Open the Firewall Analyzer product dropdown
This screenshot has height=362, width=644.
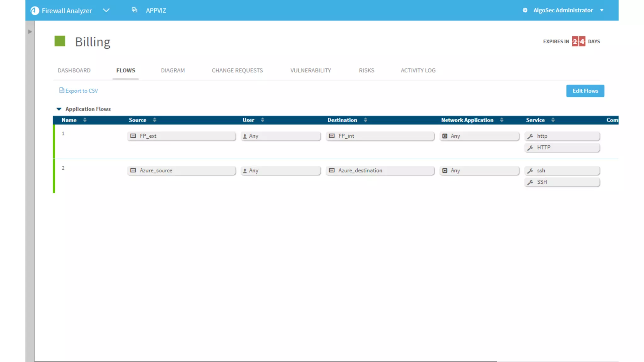pos(106,10)
